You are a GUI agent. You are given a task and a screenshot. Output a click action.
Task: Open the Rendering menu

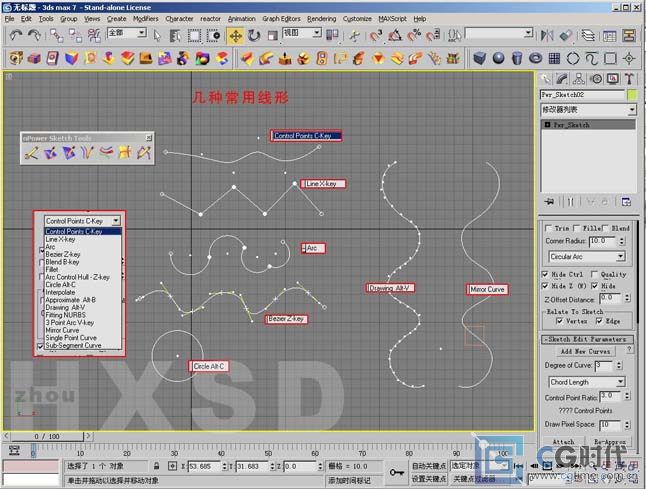point(321,19)
